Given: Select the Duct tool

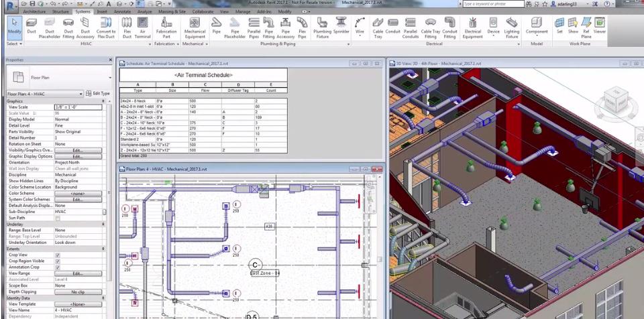Looking at the screenshot, I should click(x=32, y=27).
